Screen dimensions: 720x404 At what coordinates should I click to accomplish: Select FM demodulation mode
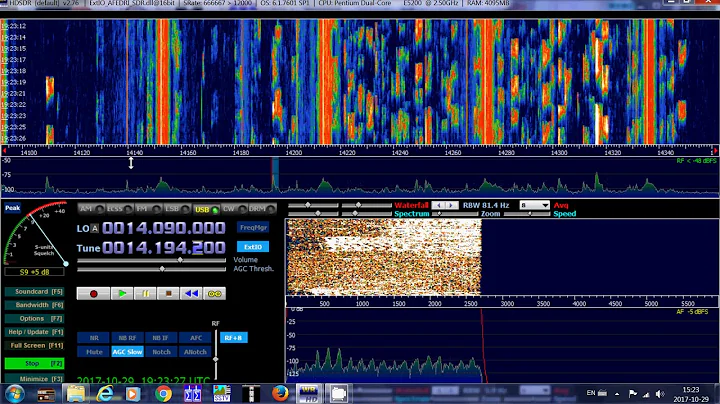(148, 209)
